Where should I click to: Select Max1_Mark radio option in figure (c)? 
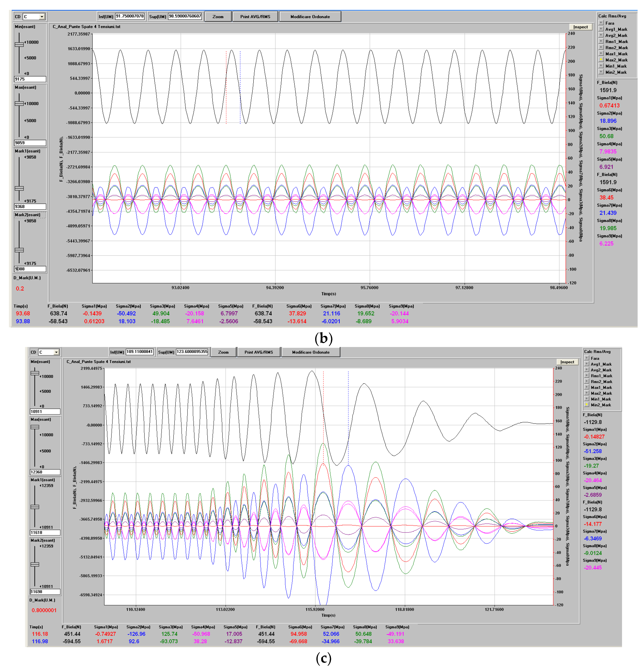pyautogui.click(x=587, y=387)
